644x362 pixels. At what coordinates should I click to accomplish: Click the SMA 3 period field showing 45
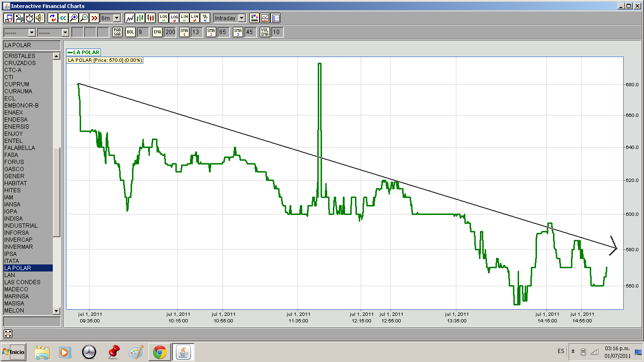click(x=250, y=32)
